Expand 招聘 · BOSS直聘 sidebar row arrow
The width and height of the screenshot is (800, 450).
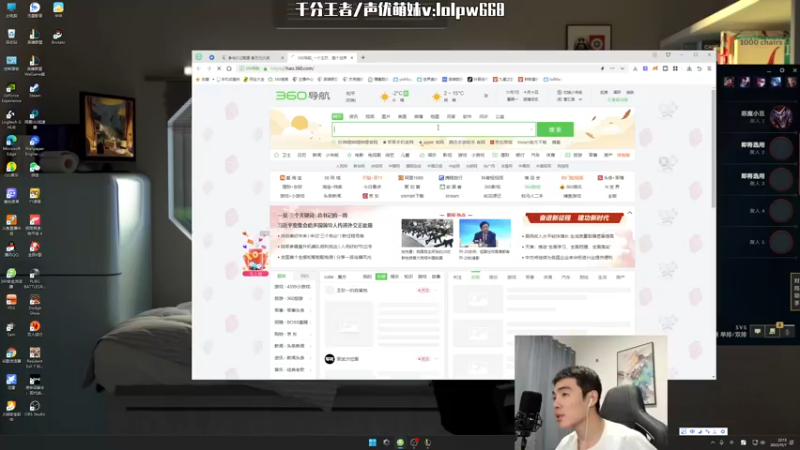310,322
